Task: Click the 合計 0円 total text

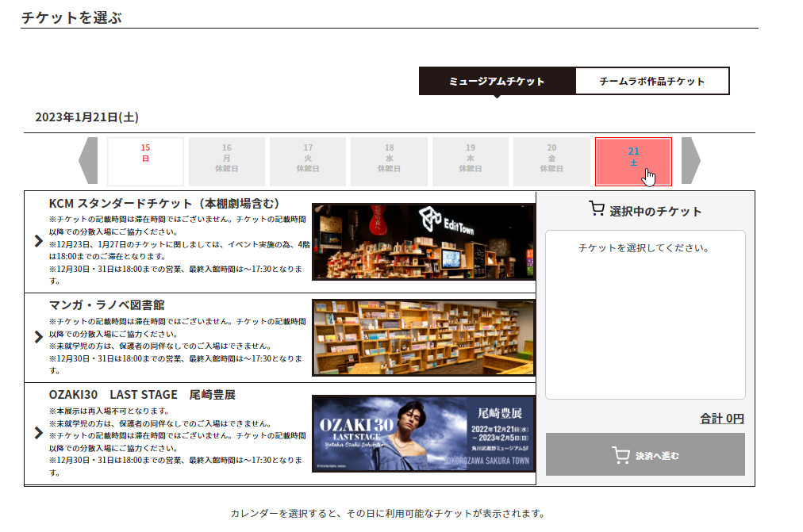Action: tap(722, 419)
